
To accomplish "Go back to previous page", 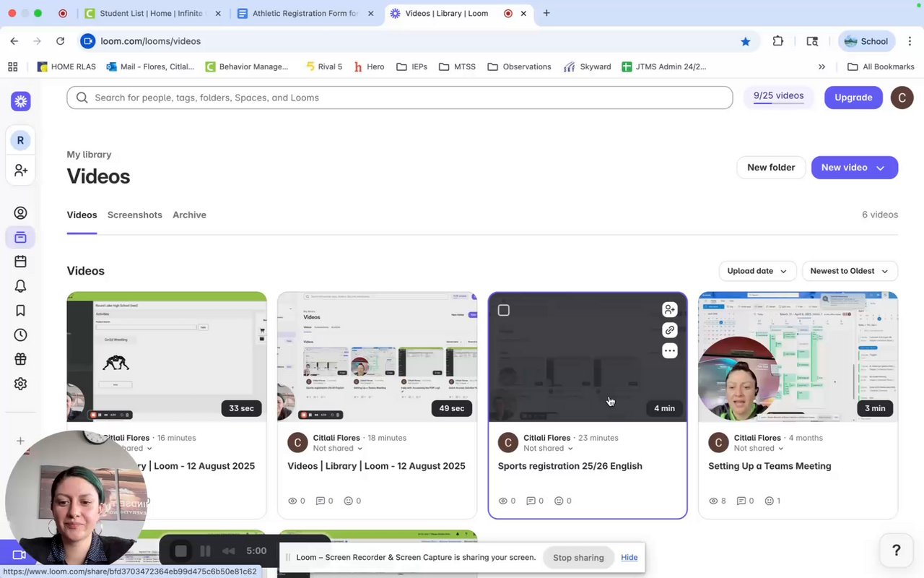I will point(14,41).
